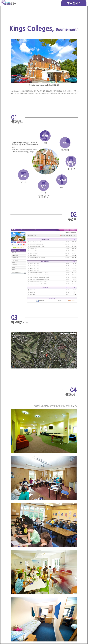Click the 자체기숙사 홈스테이 house icon
88x644 pixels.
tap(71, 161)
